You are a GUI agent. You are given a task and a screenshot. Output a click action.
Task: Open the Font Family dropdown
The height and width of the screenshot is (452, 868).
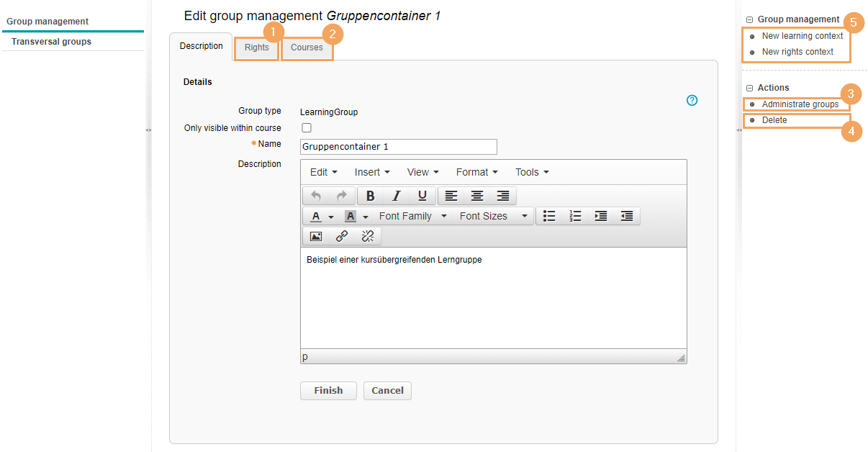click(x=412, y=216)
